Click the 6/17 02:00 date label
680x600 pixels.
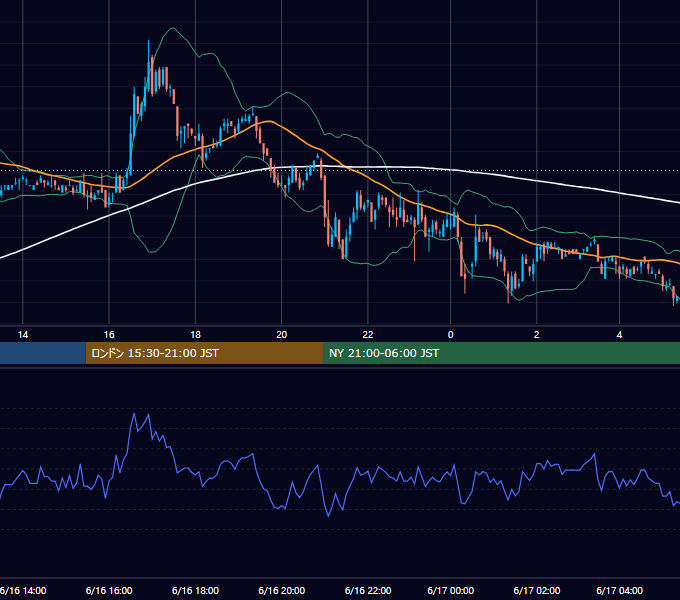[537, 590]
